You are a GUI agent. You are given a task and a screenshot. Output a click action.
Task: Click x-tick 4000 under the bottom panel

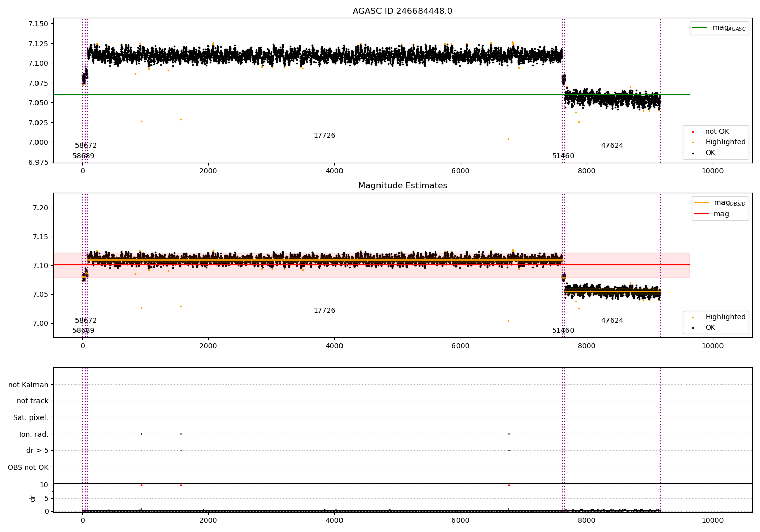tap(334, 521)
